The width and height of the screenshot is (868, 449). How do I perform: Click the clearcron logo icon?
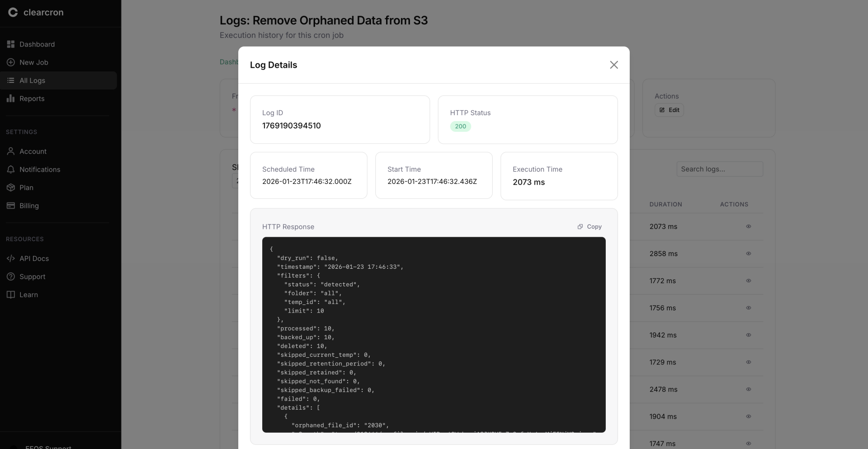pyautogui.click(x=13, y=12)
